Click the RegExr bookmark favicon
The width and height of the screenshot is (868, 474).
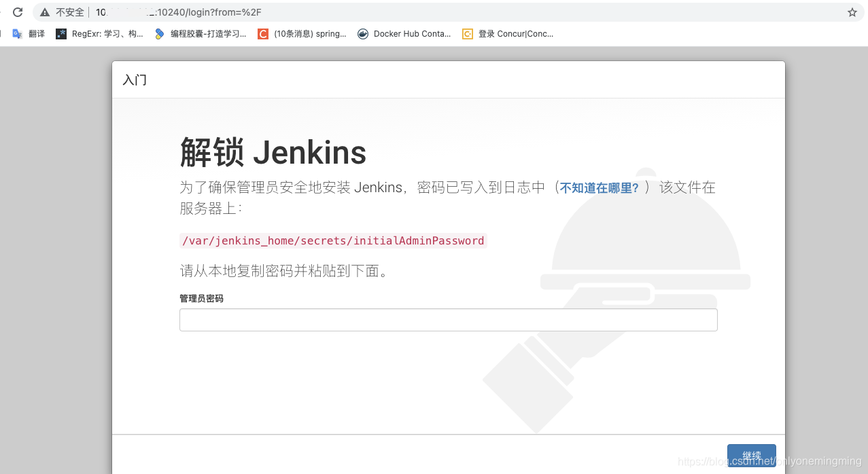point(61,33)
